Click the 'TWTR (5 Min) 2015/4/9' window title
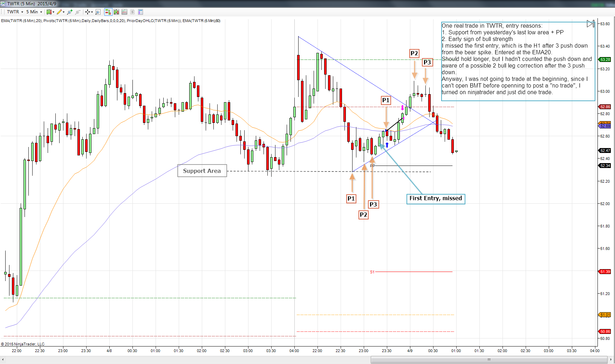The width and height of the screenshot is (615, 364). point(32,4)
